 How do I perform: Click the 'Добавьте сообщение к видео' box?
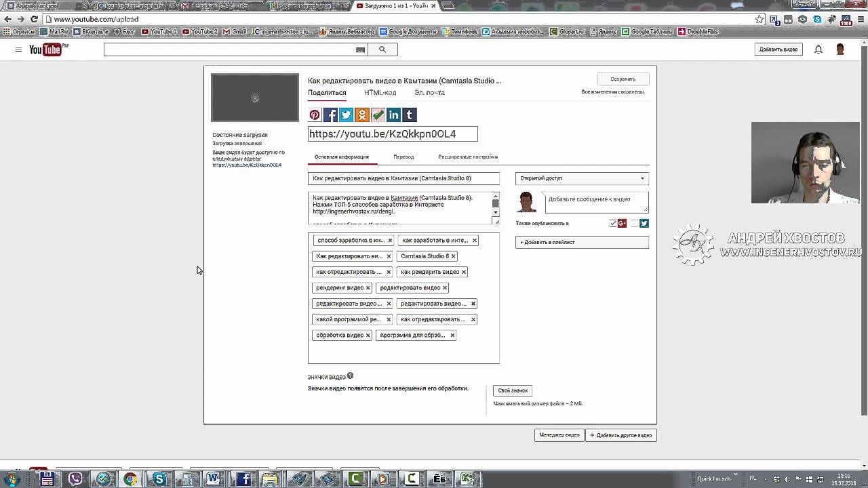pos(597,202)
